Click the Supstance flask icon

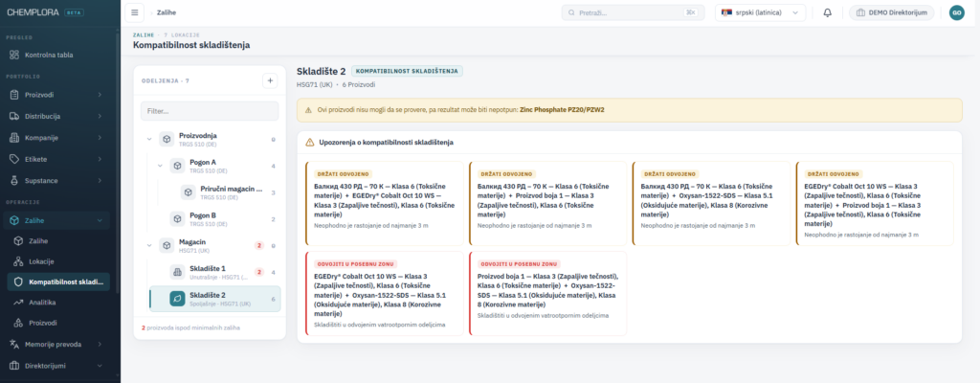click(14, 180)
